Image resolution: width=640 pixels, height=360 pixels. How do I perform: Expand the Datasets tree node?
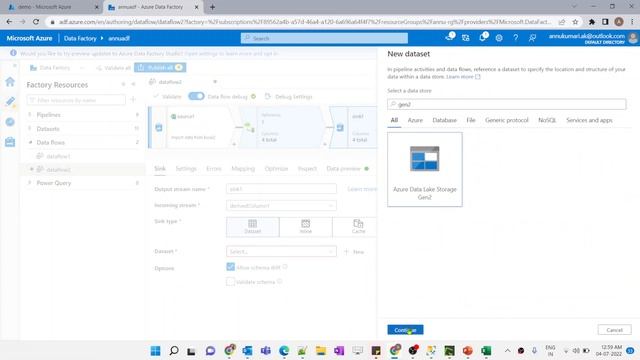click(x=30, y=129)
